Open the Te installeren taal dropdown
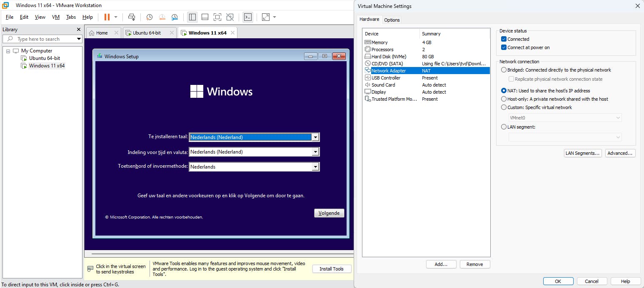The image size is (644, 288). coord(315,137)
